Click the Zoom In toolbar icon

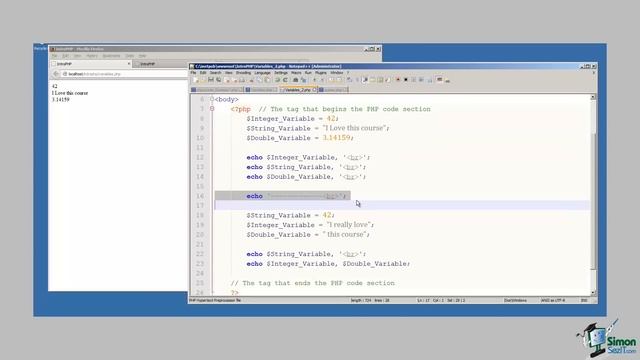(314, 80)
